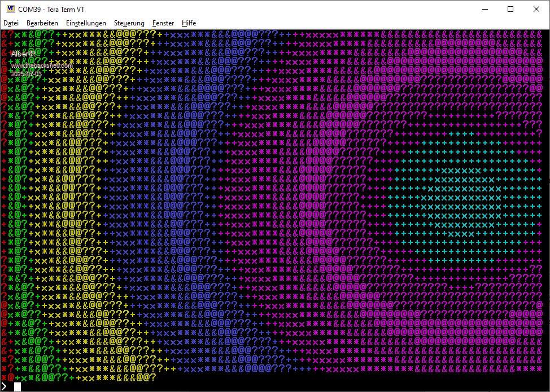Open the Datei menu

coord(11,23)
